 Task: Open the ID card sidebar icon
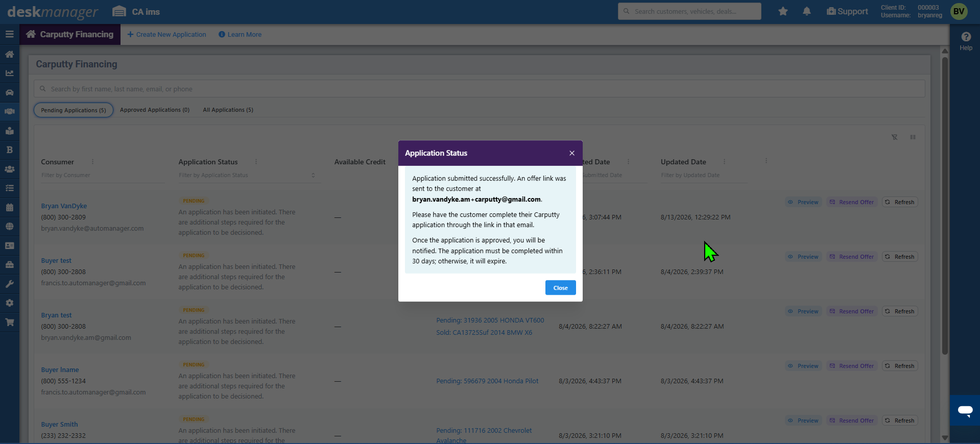click(x=9, y=245)
